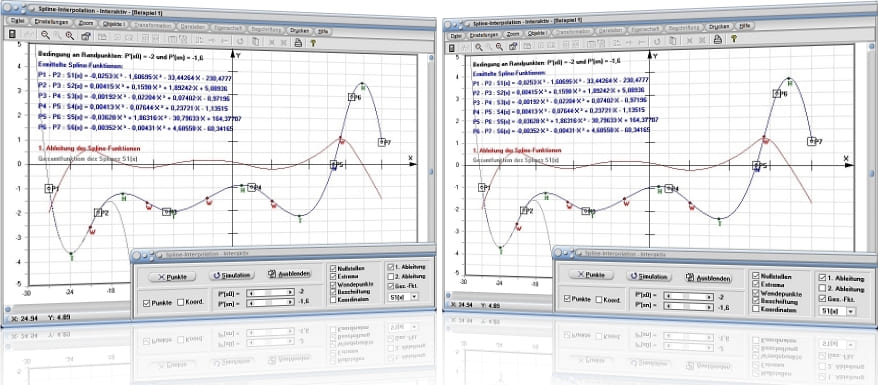Viewport: 878px width, 385px height.
Task: Click the copy clipboard icon in right window toolbar
Action: coord(673,40)
